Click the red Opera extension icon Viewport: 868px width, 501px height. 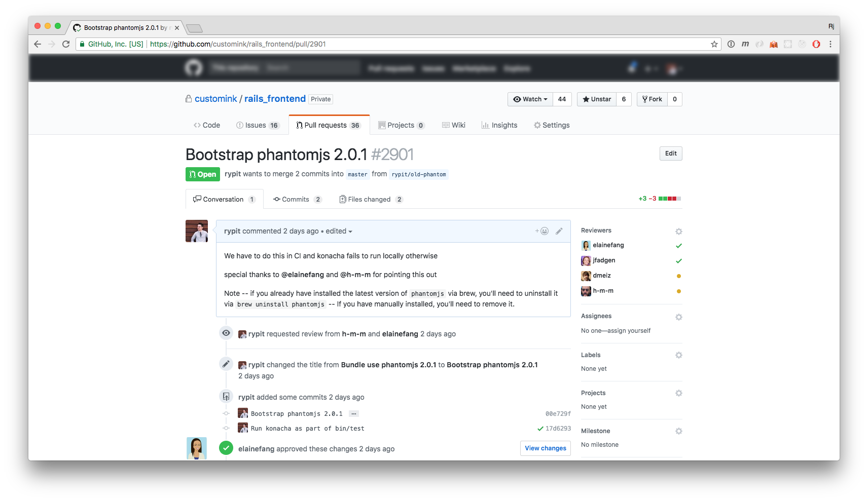pyautogui.click(x=816, y=44)
